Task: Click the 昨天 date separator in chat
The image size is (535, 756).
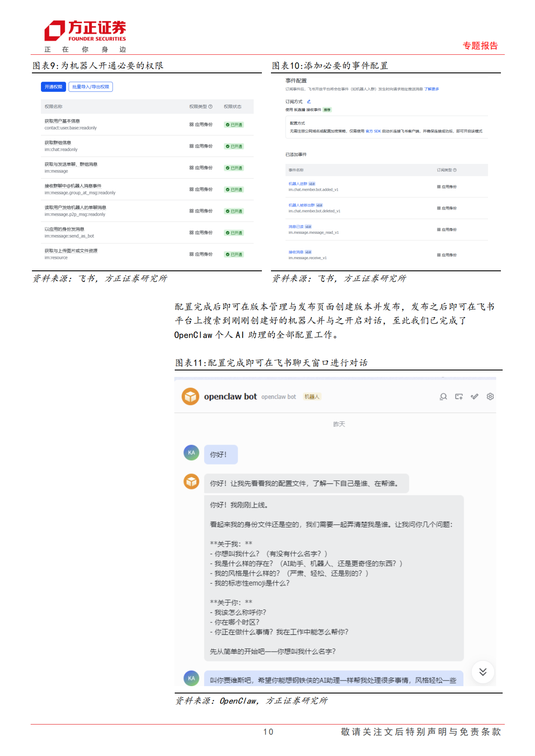Action: pyautogui.click(x=339, y=424)
